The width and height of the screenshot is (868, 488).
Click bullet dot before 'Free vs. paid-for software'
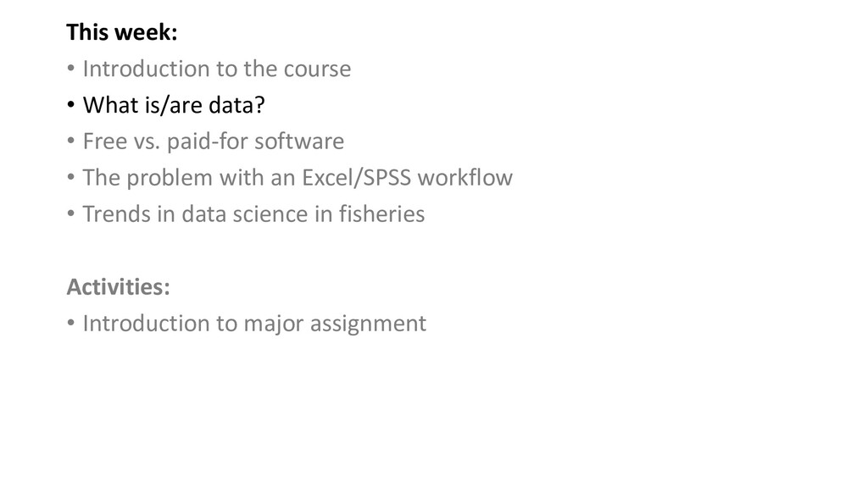coord(71,141)
